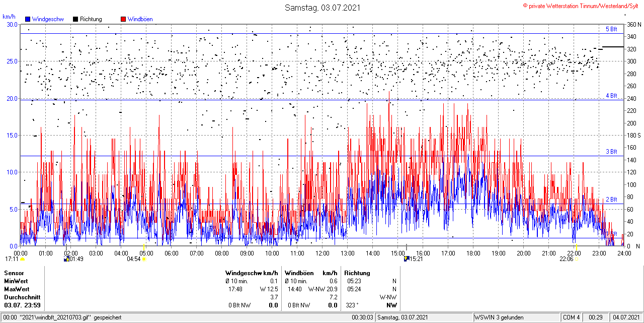This screenshot has width=644, height=323.
Task: Click average gust value 7.2
Action: click(x=333, y=297)
